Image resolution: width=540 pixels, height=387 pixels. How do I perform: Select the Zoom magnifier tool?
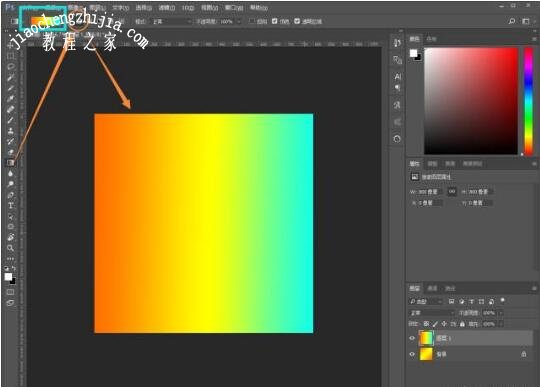pyautogui.click(x=11, y=248)
